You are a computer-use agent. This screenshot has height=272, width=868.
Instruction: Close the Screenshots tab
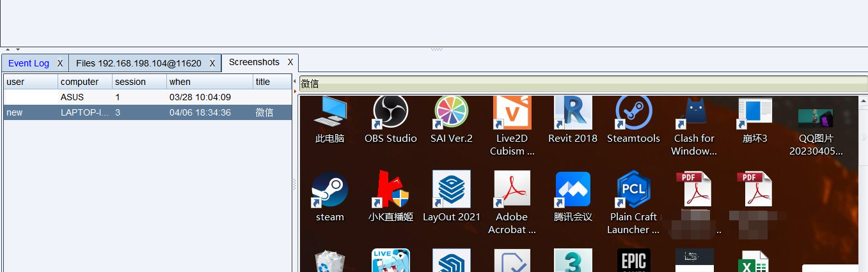pyautogui.click(x=290, y=63)
